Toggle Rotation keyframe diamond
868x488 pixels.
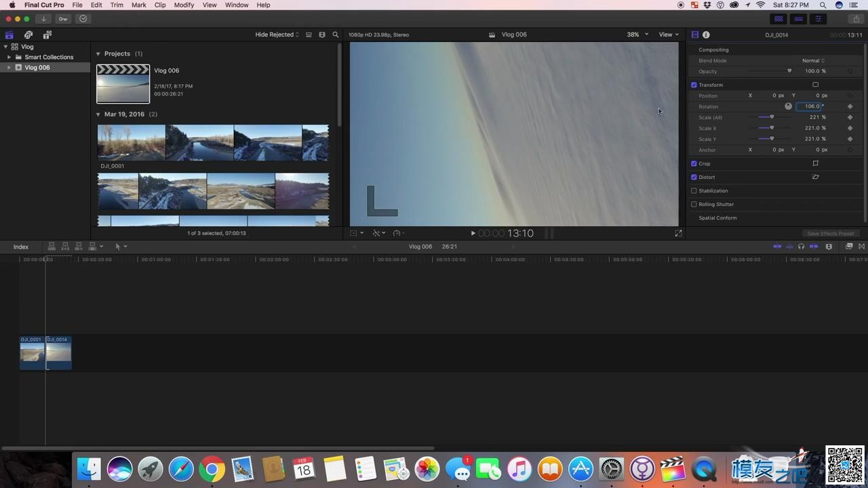pos(850,106)
